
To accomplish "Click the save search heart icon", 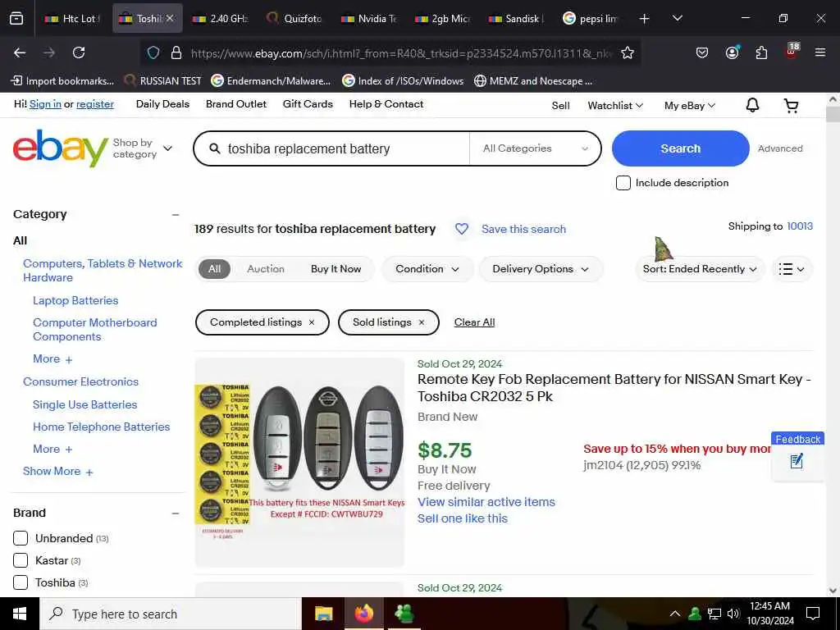I will [x=461, y=229].
